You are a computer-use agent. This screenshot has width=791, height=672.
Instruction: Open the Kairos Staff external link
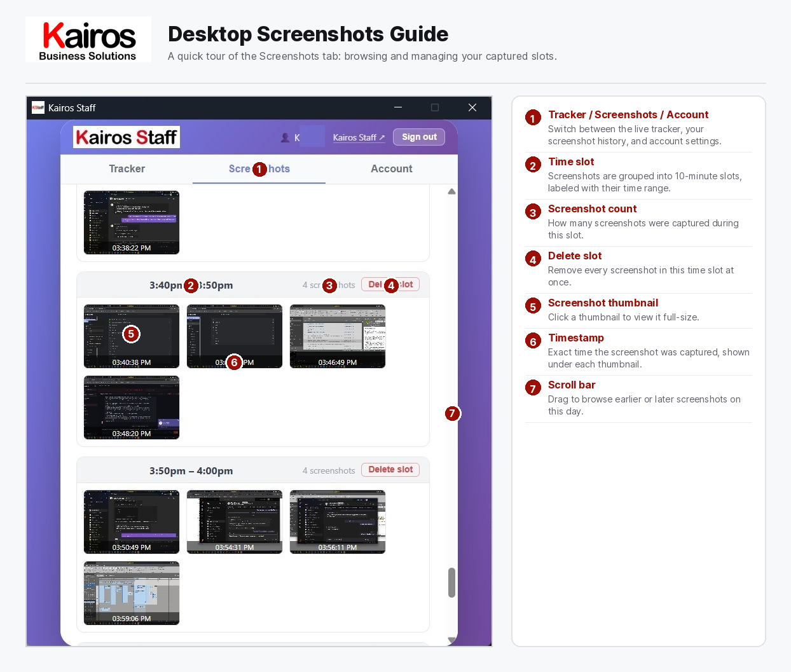click(359, 137)
